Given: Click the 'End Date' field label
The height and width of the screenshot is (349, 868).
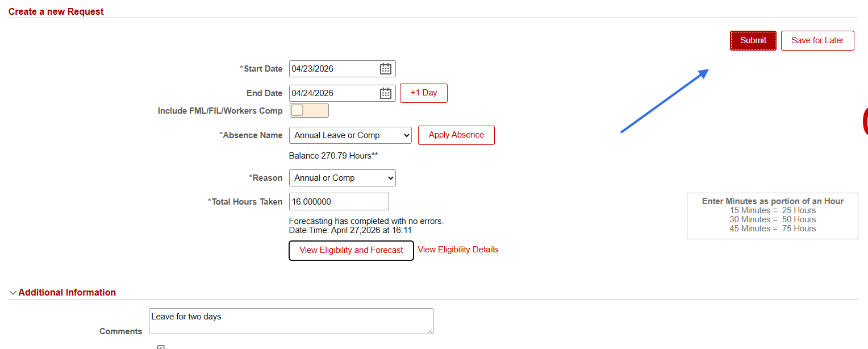Looking at the screenshot, I should (265, 93).
